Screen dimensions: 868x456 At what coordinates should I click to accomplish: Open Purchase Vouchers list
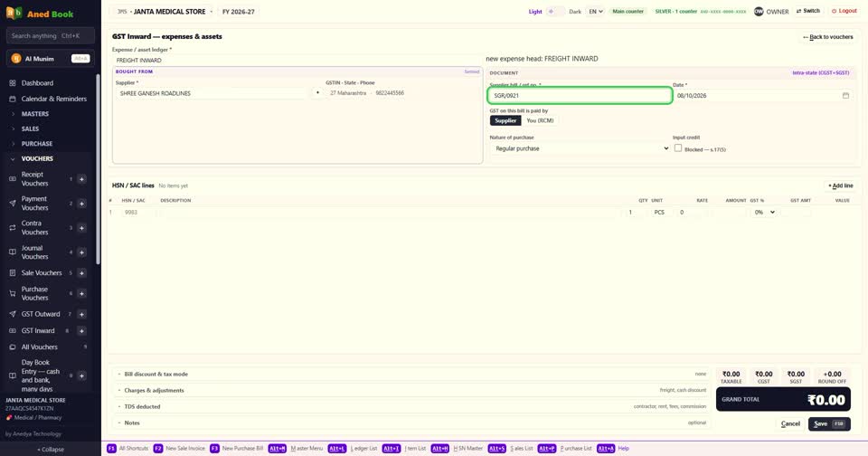[x=35, y=293]
